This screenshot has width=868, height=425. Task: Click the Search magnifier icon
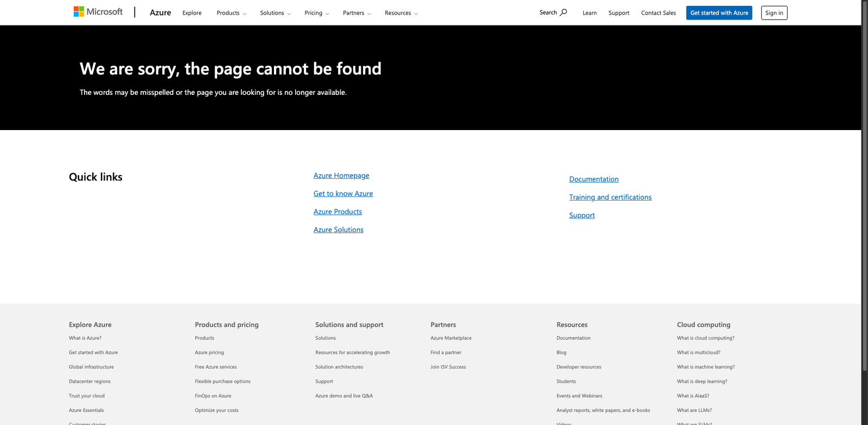click(564, 12)
